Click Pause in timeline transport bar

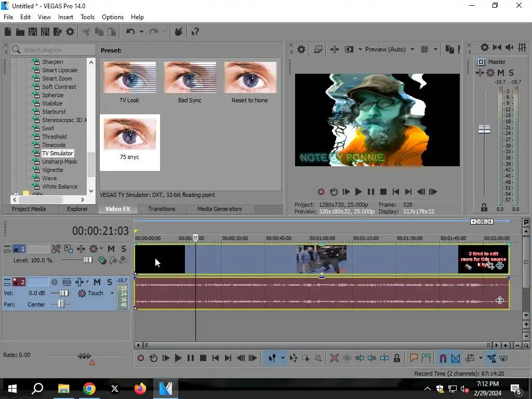(191, 358)
